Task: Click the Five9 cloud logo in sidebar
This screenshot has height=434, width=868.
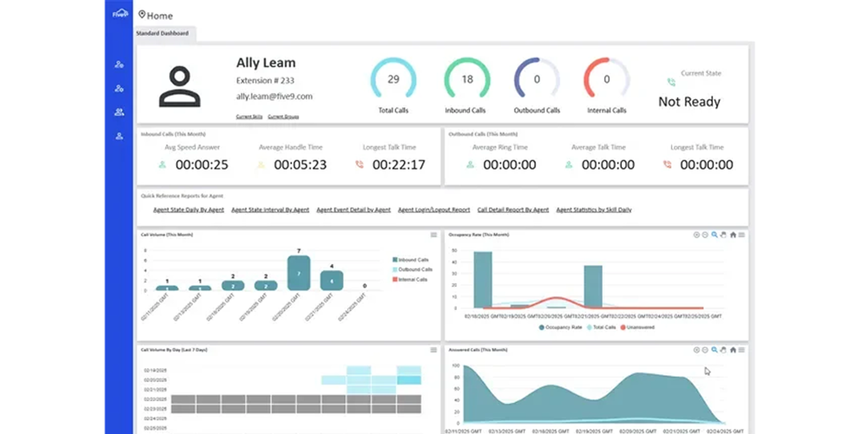Action: 120,14
